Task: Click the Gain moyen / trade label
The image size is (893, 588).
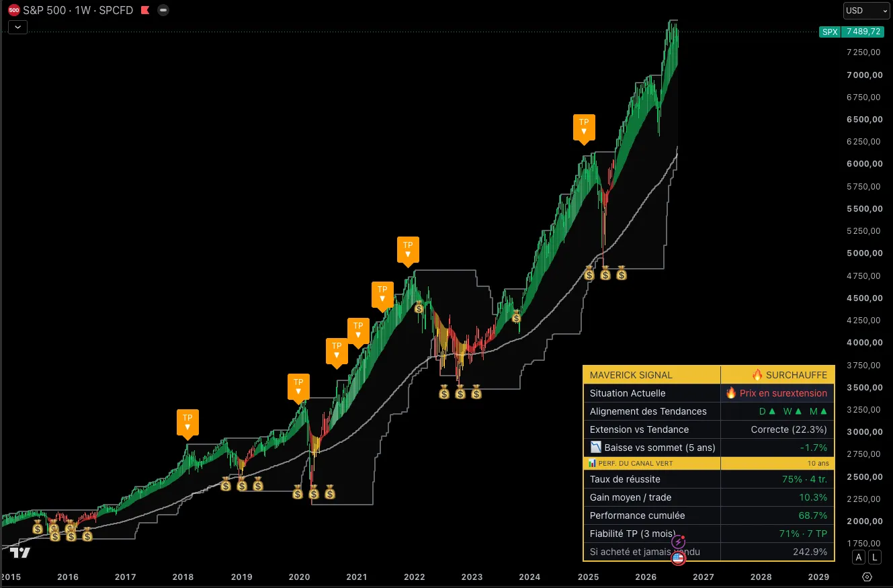Action: pyautogui.click(x=630, y=497)
